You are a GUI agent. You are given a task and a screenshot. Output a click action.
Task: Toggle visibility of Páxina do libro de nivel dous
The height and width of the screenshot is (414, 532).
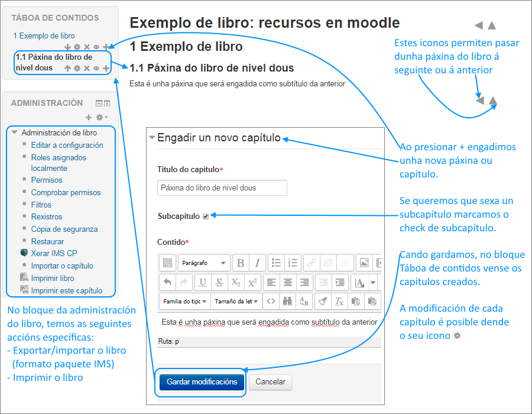96,68
